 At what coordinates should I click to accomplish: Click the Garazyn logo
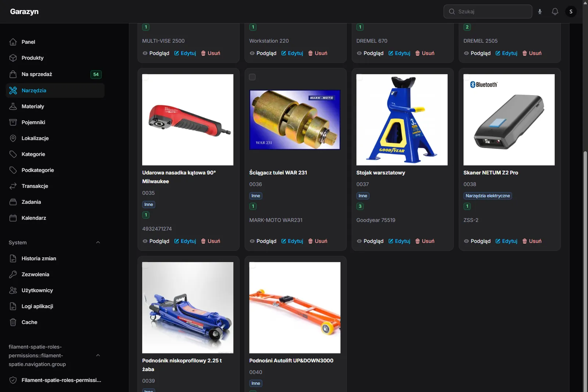tap(24, 11)
